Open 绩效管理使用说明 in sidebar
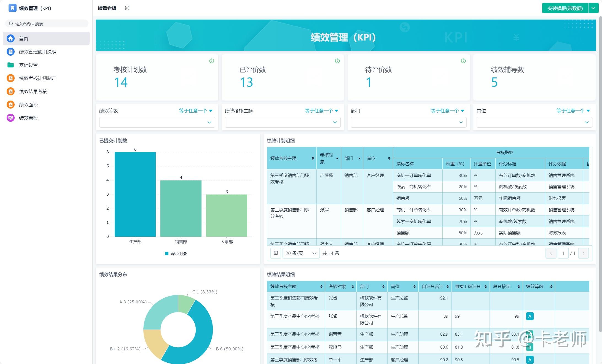The height and width of the screenshot is (364, 602). point(37,52)
